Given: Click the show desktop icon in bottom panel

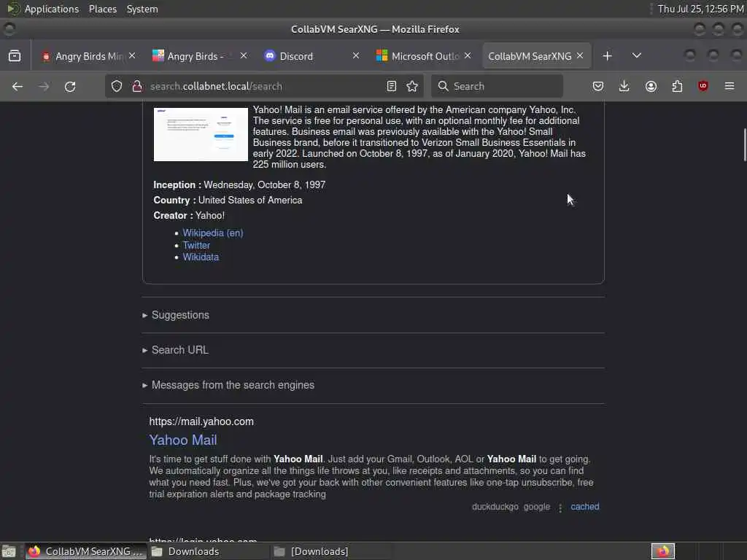Looking at the screenshot, I should coord(9,551).
